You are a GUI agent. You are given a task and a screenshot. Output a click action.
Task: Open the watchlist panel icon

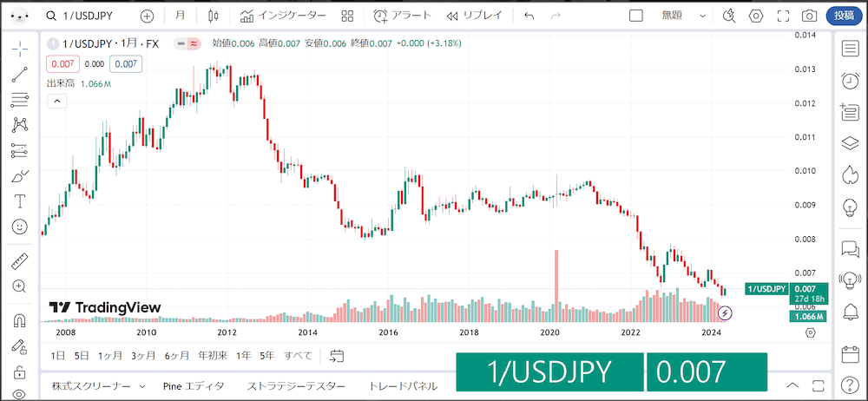point(850,49)
